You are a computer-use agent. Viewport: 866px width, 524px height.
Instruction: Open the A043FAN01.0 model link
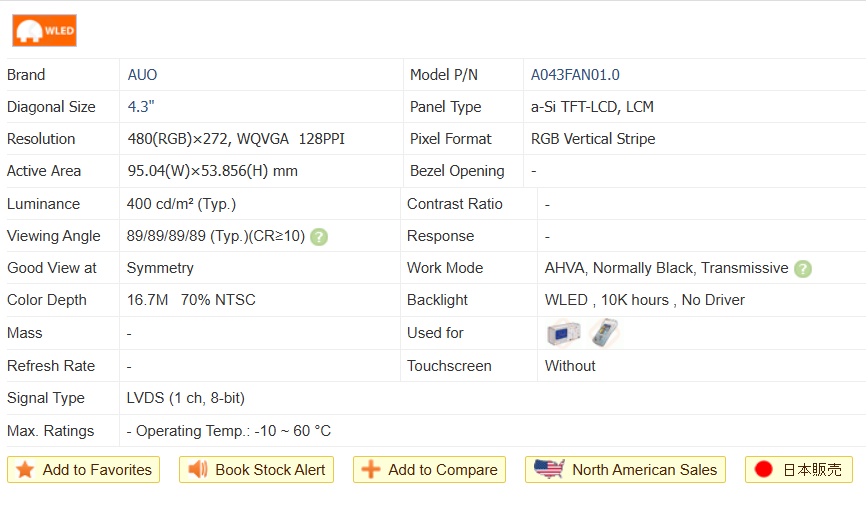[575, 75]
